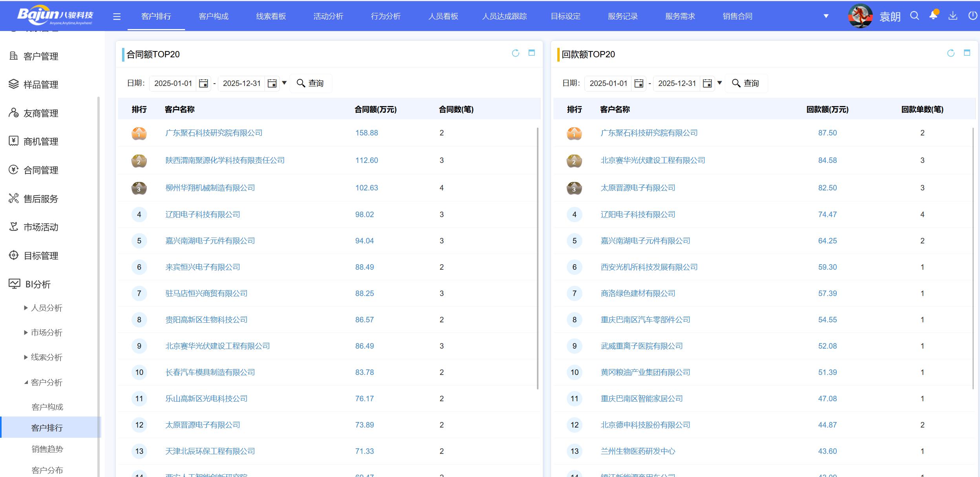Open end date calendar in 回款额 panel
The height and width of the screenshot is (477, 980).
[707, 83]
